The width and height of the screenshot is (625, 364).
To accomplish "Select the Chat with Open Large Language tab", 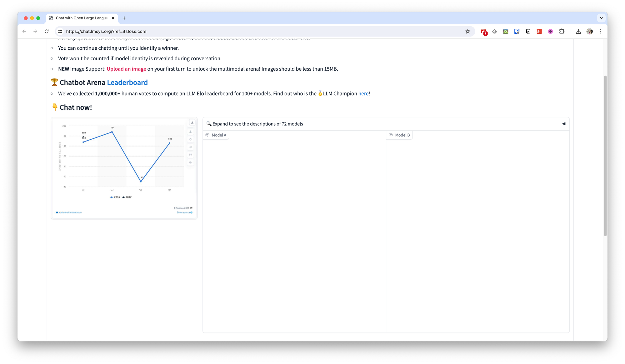I will tap(81, 18).
